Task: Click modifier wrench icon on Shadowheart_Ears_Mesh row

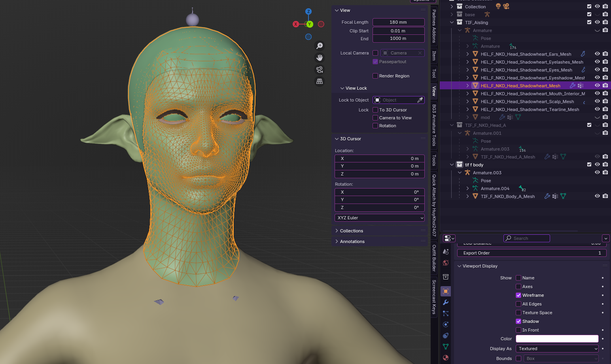Action: click(583, 54)
